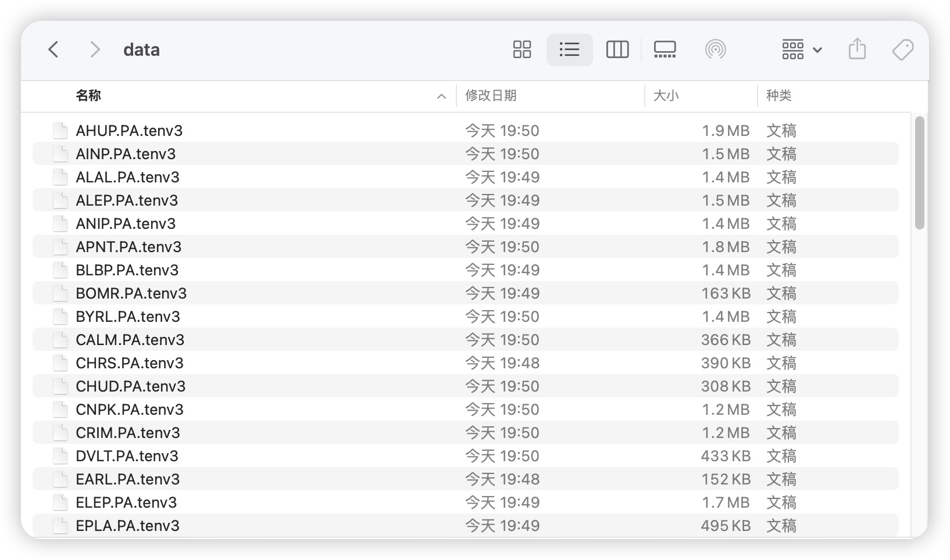This screenshot has width=950, height=560.
Task: Select file name APNT.PA.tenv3
Action: click(x=128, y=247)
